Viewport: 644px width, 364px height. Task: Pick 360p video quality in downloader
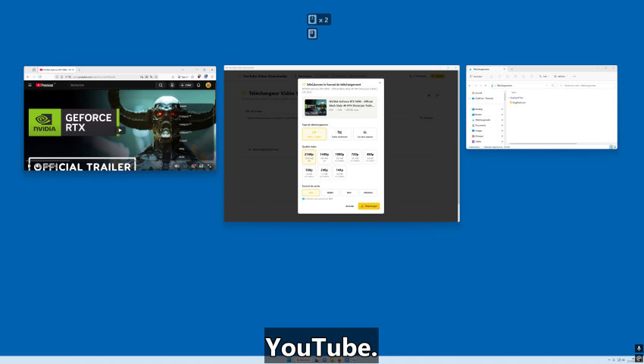pos(309,172)
